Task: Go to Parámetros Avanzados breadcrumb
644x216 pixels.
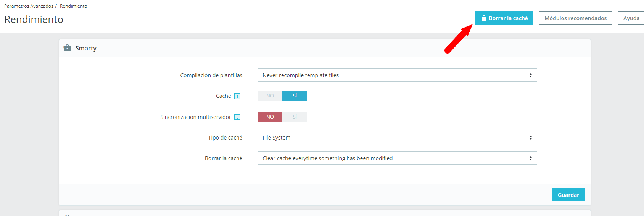Action: [x=29, y=6]
